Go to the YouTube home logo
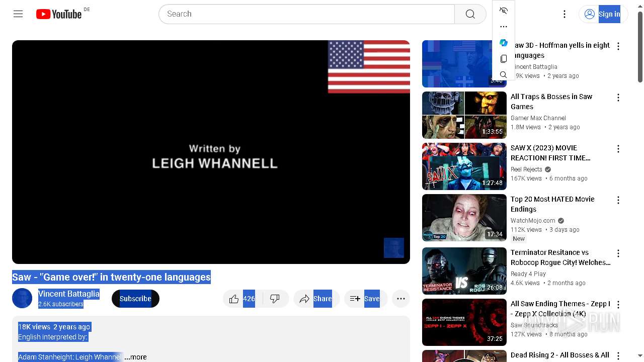644x362 pixels. click(59, 14)
